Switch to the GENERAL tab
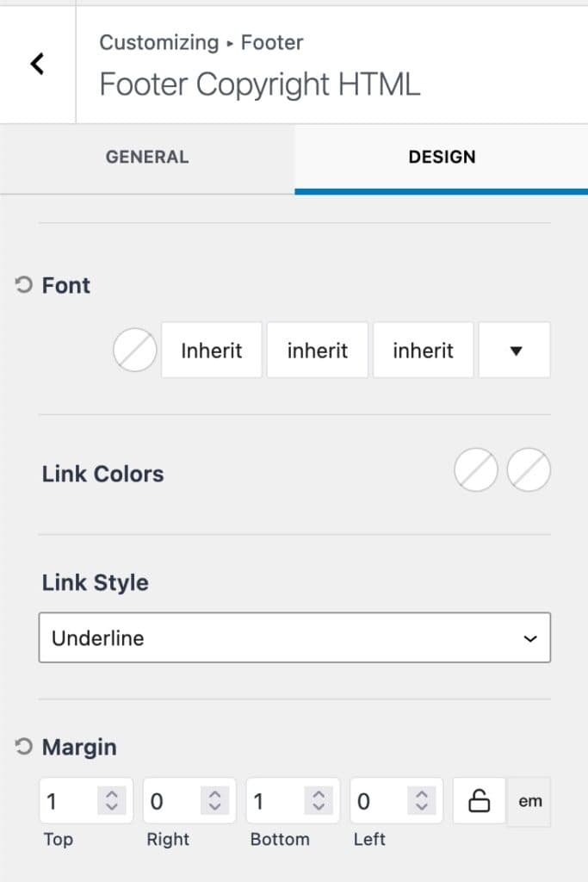The image size is (588, 882). (x=146, y=157)
